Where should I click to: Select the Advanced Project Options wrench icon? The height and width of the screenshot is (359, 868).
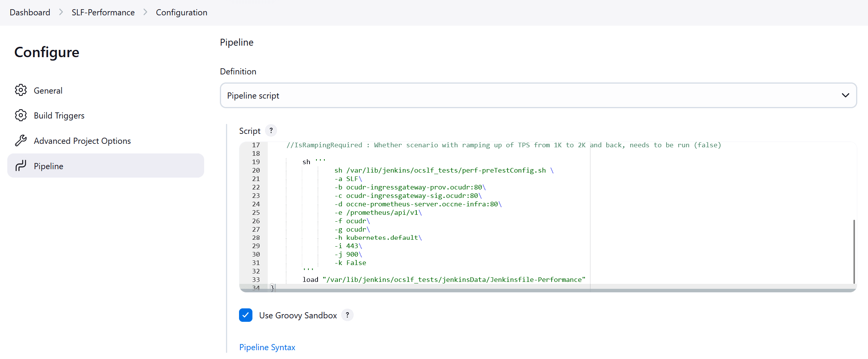point(21,140)
